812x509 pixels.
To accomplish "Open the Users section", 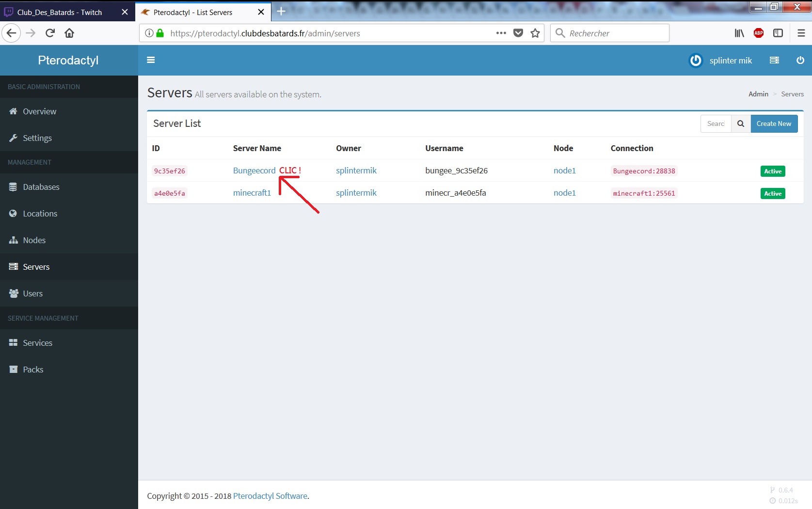I will click(x=32, y=293).
